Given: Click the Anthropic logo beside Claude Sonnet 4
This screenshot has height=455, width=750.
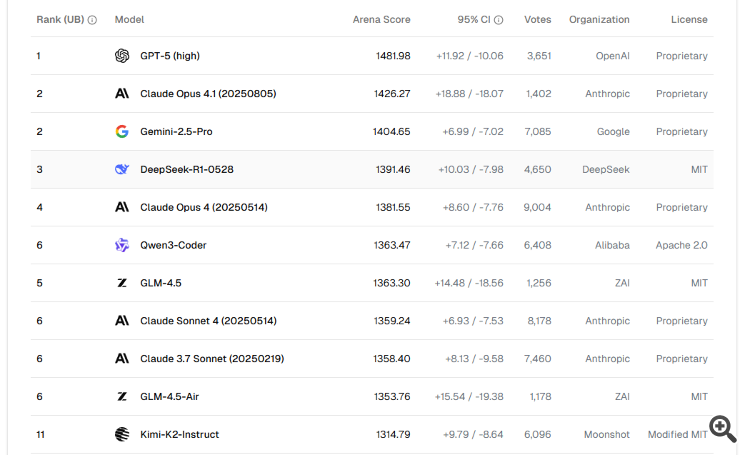Looking at the screenshot, I should click(122, 321).
